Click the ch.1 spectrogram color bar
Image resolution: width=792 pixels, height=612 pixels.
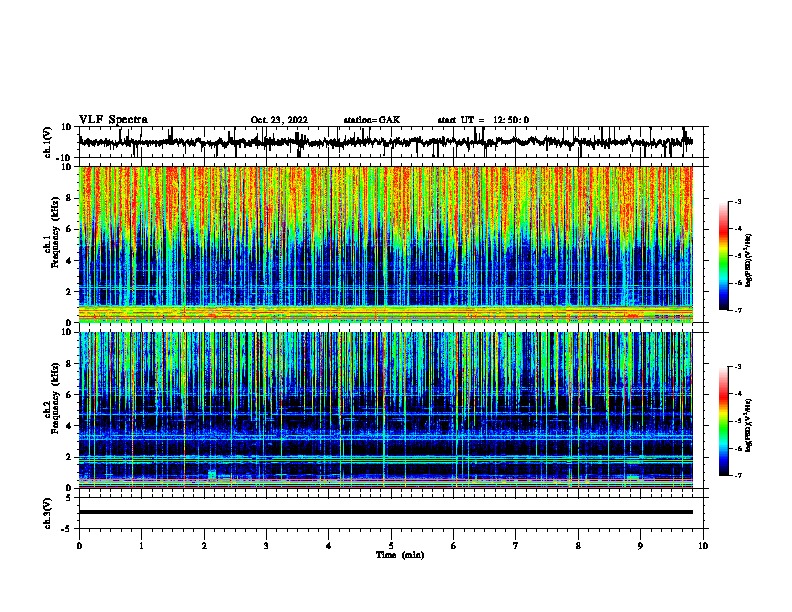724,256
